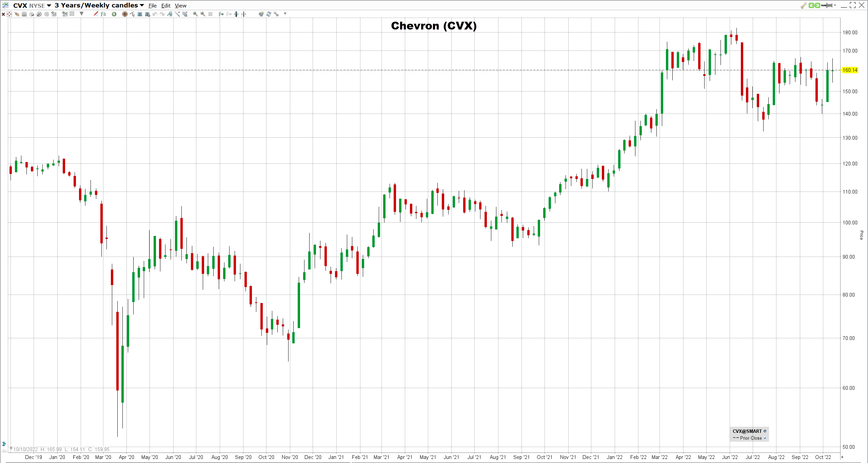Zoom out with magnifier minus icon

[203, 14]
